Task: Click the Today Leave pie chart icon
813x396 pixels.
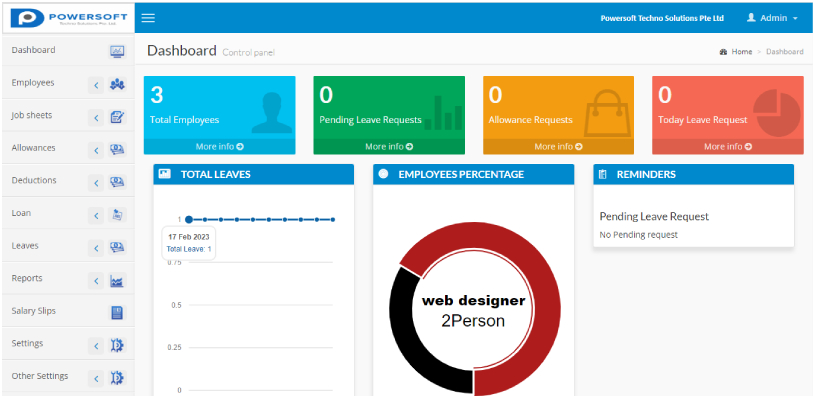Action: point(776,112)
